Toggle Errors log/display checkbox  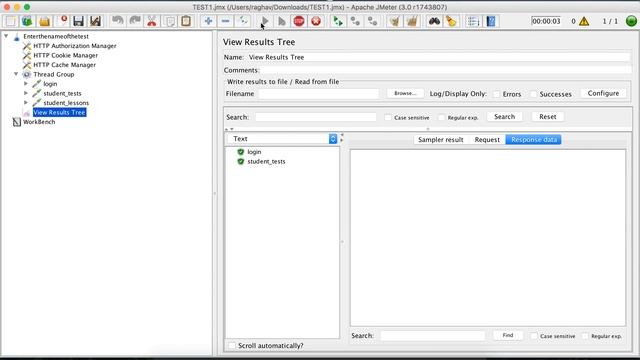tap(496, 94)
